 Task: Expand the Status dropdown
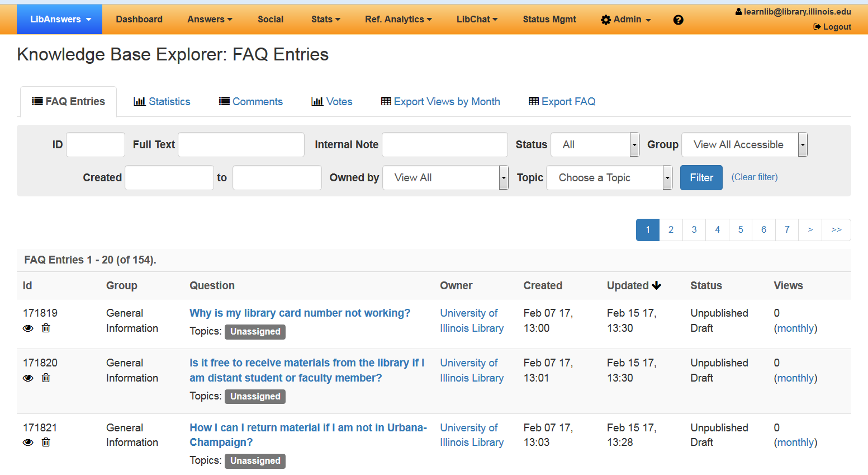point(595,145)
